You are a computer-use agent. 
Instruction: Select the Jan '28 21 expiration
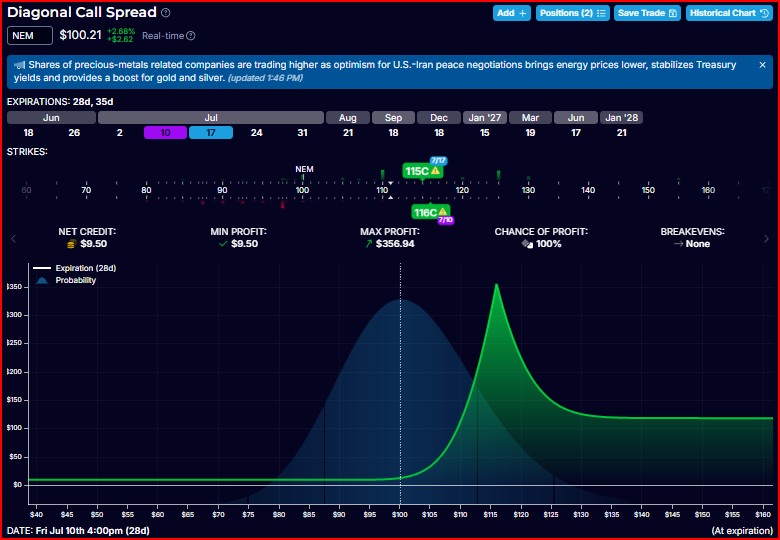point(621,133)
